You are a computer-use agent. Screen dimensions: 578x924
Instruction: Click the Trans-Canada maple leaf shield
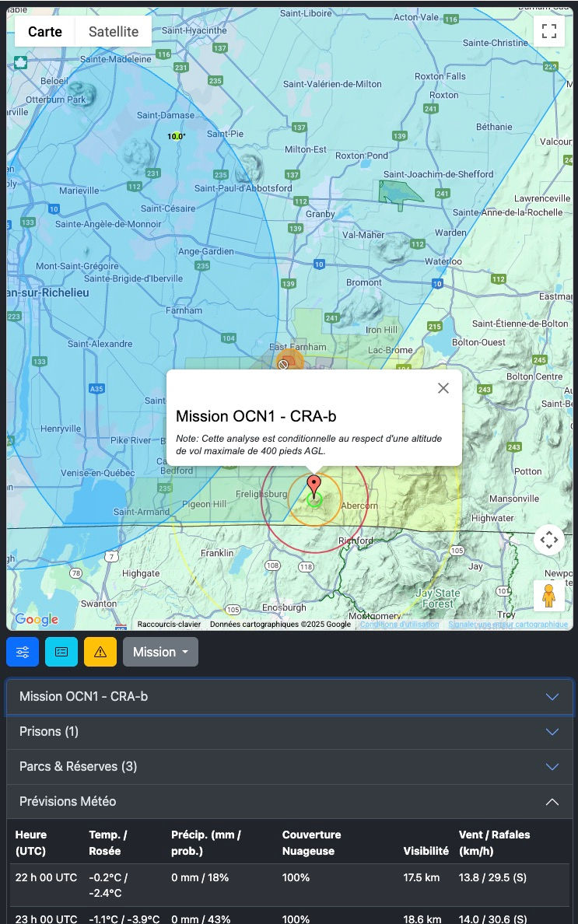click(21, 62)
